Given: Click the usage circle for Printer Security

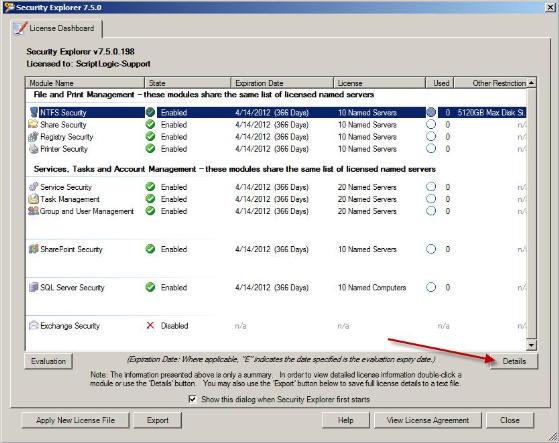Looking at the screenshot, I should click(x=431, y=149).
